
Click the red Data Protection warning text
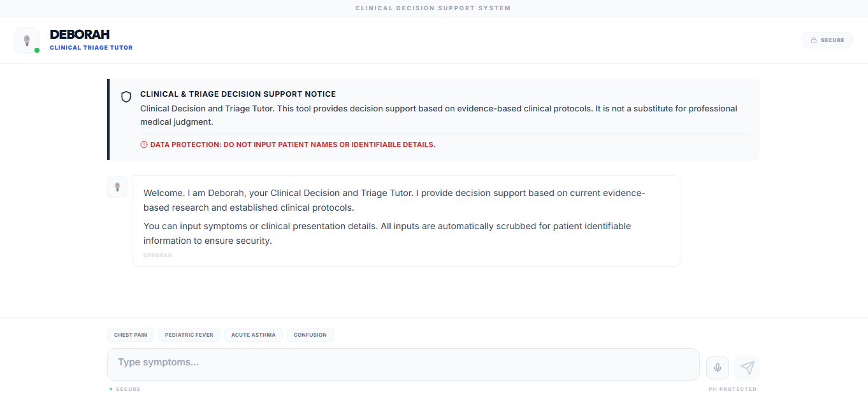click(x=293, y=144)
